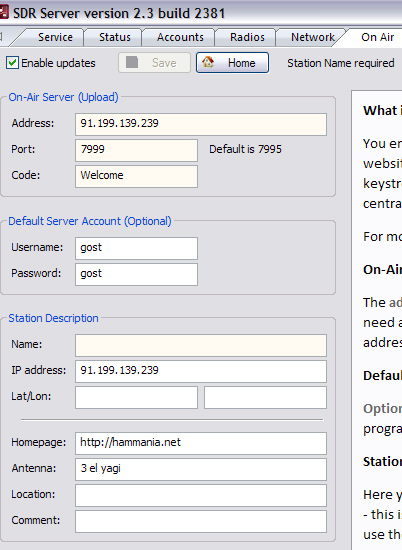Viewport: 402px width, 550px height.
Task: Click the 'Station Description' group title
Action: click(53, 318)
